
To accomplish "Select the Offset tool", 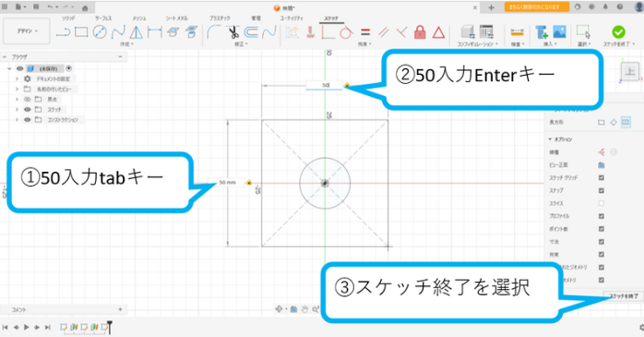I will [x=251, y=31].
